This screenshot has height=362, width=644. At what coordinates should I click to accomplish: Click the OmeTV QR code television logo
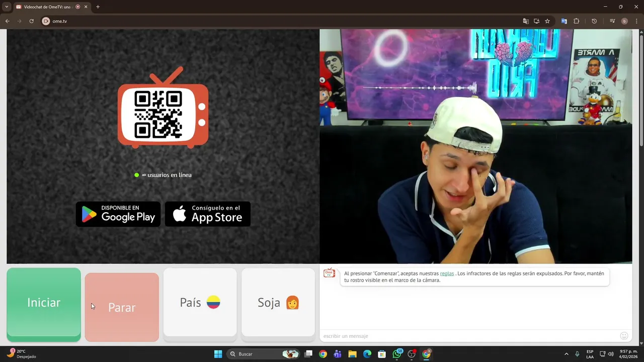163,108
